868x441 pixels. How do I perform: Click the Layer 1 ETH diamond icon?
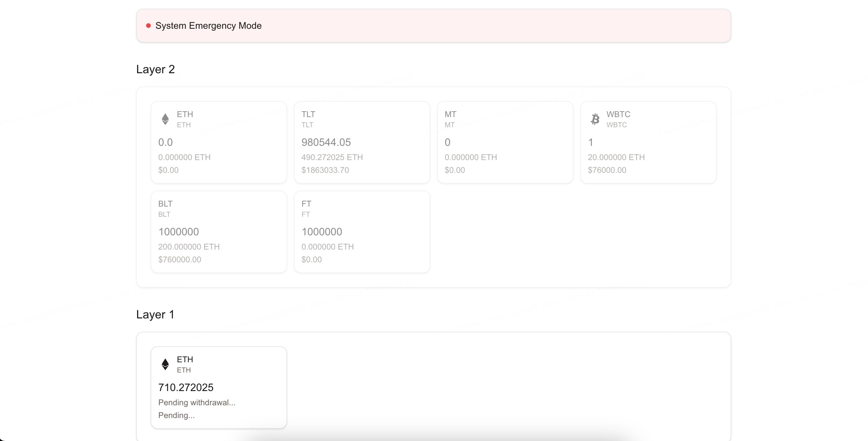pos(165,364)
